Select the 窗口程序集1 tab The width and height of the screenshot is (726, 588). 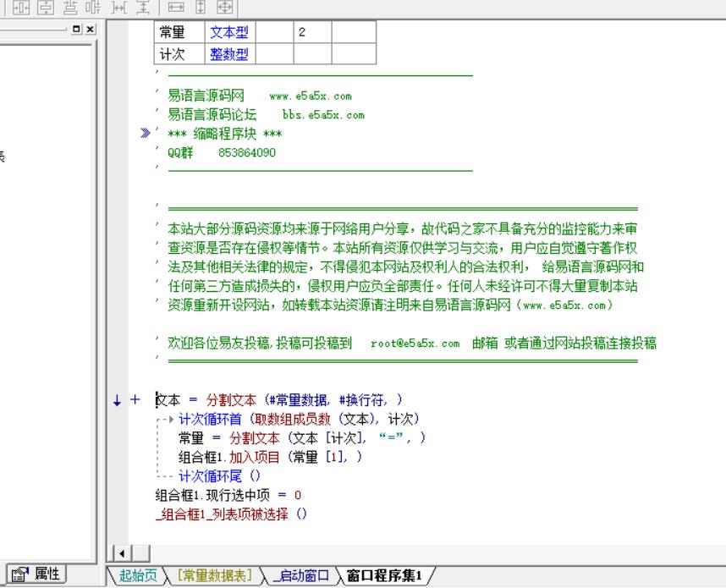pyautogui.click(x=383, y=575)
